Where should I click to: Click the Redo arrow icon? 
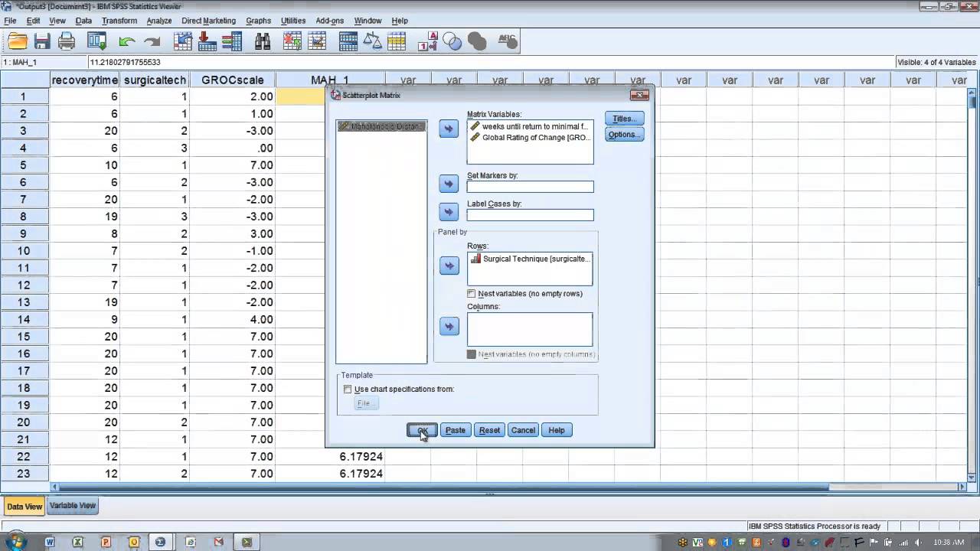pos(152,41)
